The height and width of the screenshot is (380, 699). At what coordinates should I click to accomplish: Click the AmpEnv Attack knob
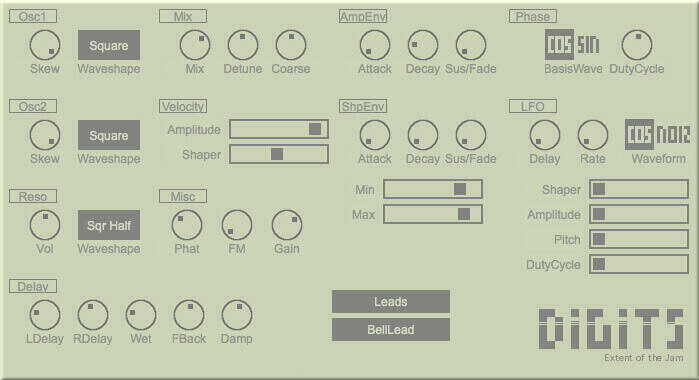coord(374,45)
